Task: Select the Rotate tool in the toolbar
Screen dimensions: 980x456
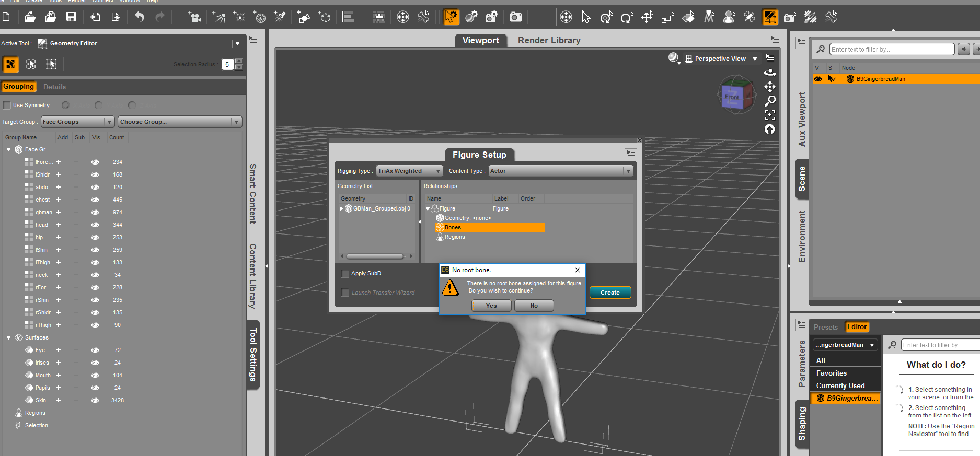Action: coord(626,18)
